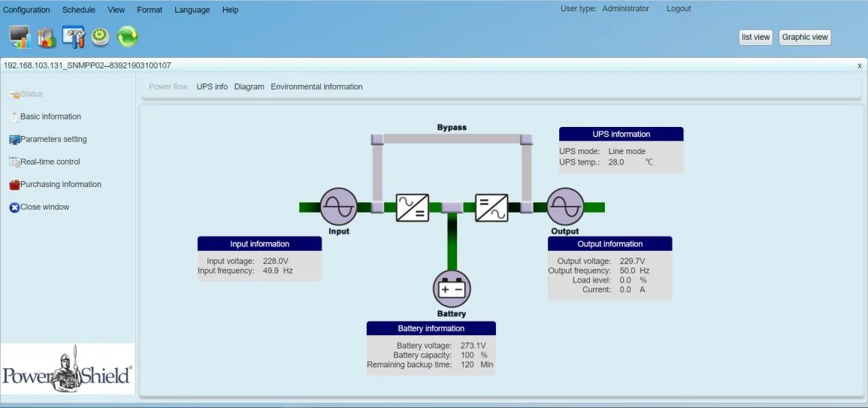Click the Battery information panel header

[431, 328]
